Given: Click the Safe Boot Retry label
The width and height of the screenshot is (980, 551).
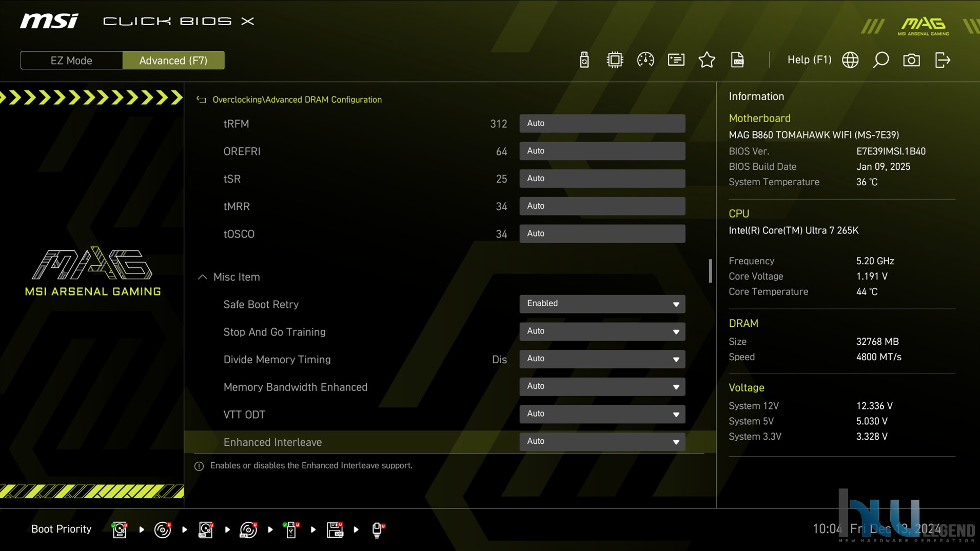Looking at the screenshot, I should click(x=261, y=304).
